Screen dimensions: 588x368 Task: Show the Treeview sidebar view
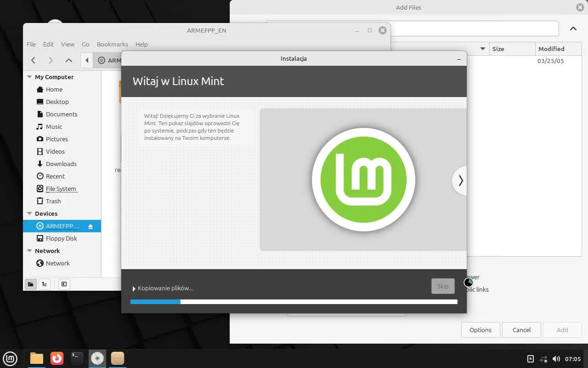tap(45, 284)
